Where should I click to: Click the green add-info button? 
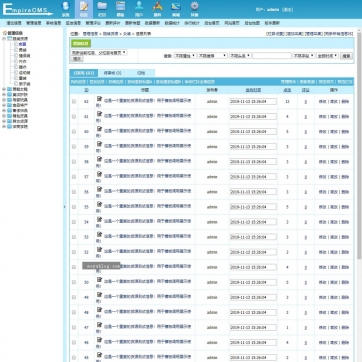81,43
